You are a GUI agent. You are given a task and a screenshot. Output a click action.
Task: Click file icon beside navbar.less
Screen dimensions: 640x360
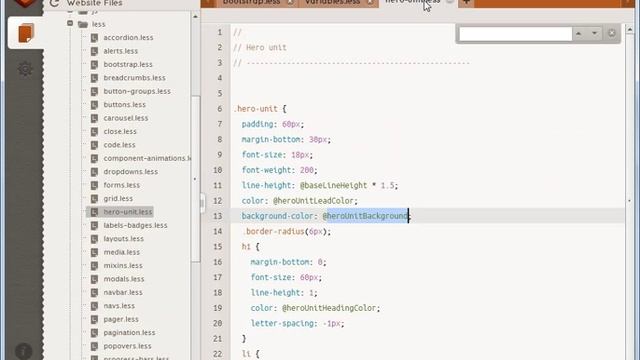94,293
